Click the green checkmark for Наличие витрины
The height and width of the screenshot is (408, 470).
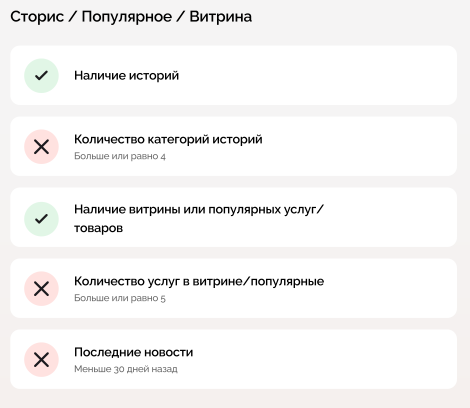(41, 219)
